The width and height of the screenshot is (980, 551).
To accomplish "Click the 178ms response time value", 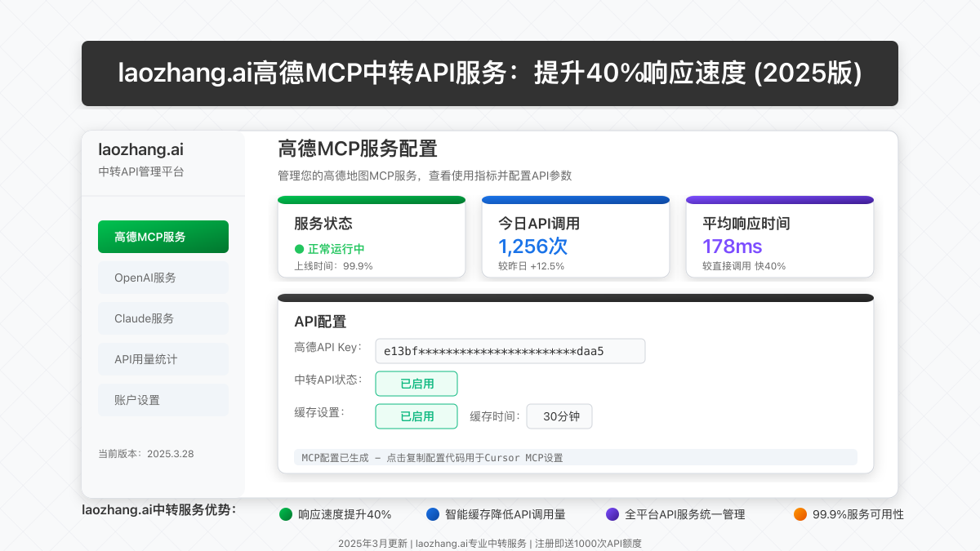I will click(733, 247).
